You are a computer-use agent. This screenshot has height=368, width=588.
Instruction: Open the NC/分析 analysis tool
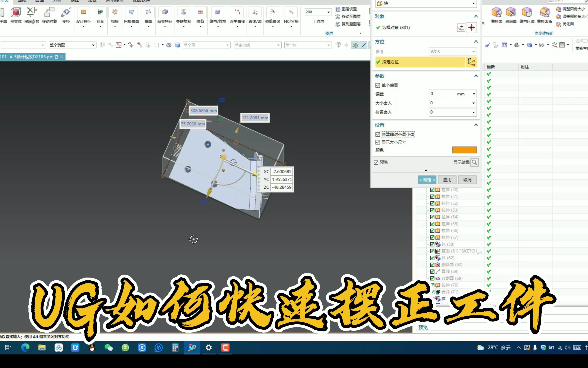291,12
